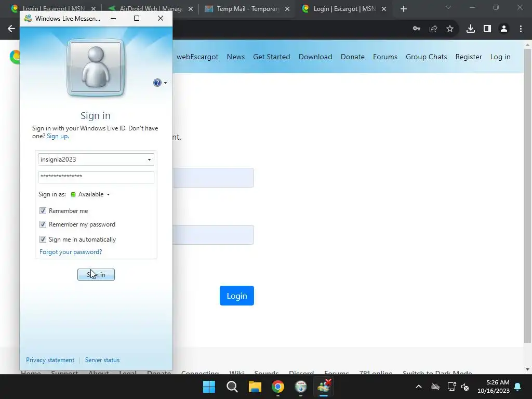Viewport: 532px width, 399px height.
Task: Click the webpage vertical scrollbar
Action: tap(527, 195)
